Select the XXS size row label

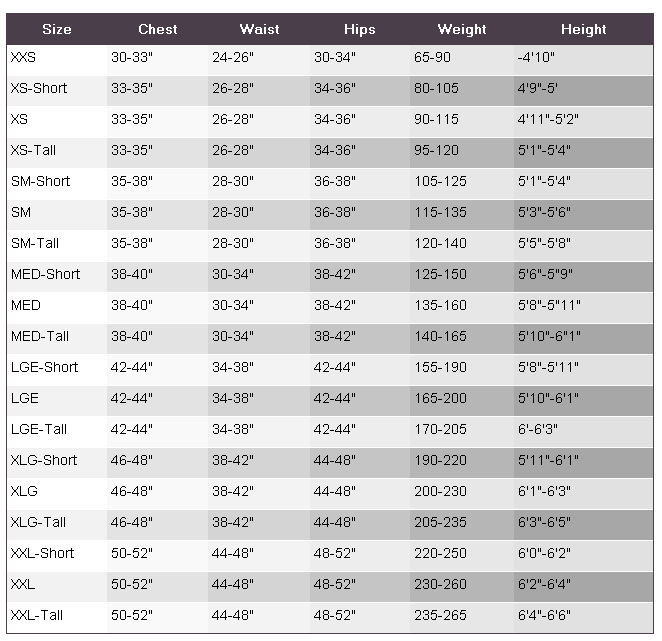click(x=23, y=58)
